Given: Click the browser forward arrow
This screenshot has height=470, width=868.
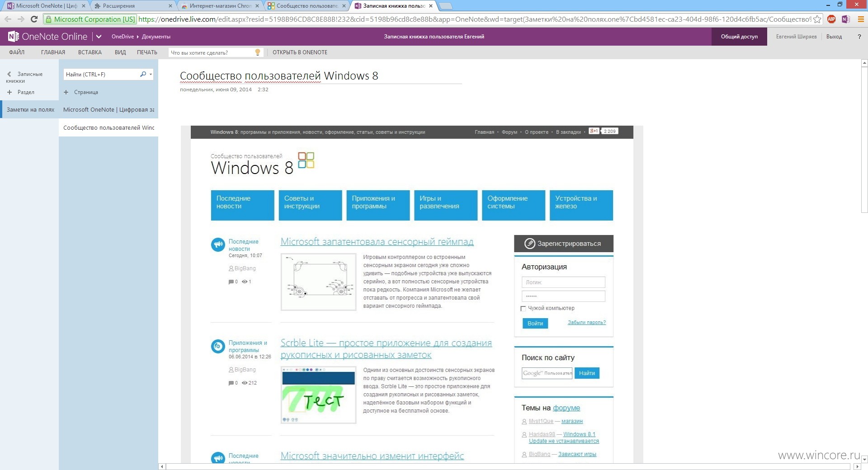Looking at the screenshot, I should pos(21,19).
